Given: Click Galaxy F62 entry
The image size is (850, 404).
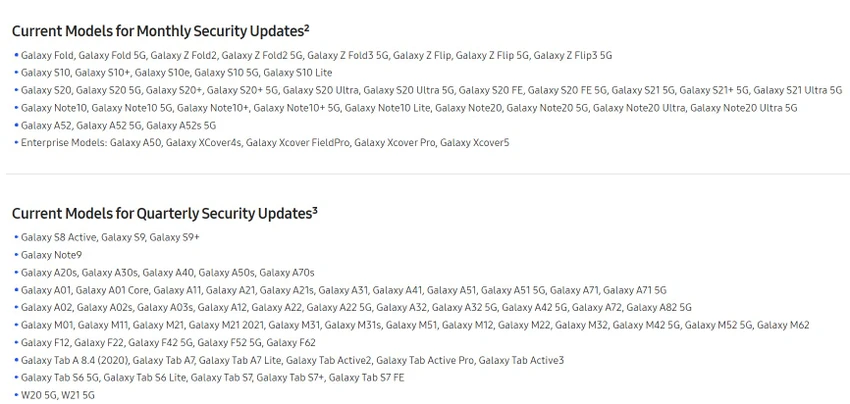Looking at the screenshot, I should coord(291,343).
